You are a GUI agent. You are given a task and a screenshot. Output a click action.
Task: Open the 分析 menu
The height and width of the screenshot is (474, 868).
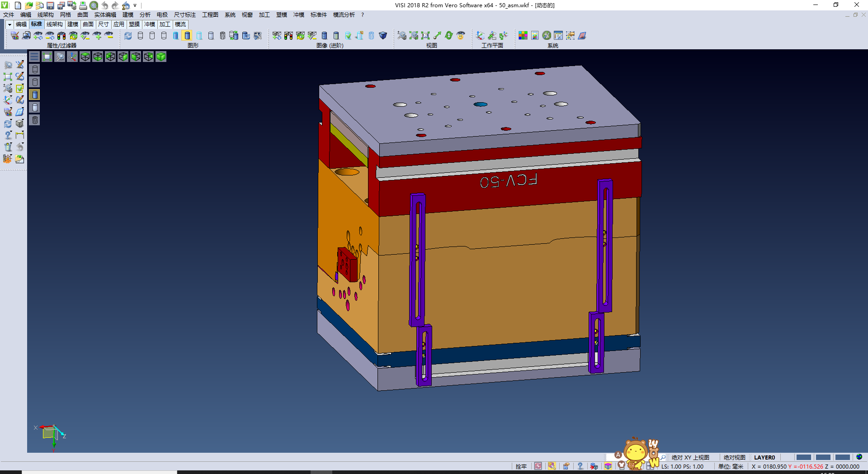(145, 15)
